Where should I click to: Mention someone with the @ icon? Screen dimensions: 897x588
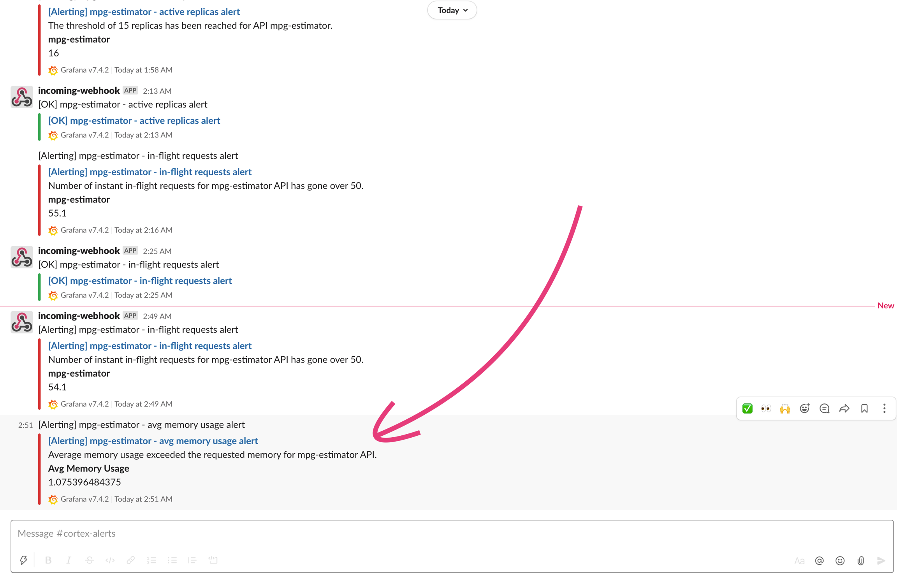pyautogui.click(x=819, y=560)
